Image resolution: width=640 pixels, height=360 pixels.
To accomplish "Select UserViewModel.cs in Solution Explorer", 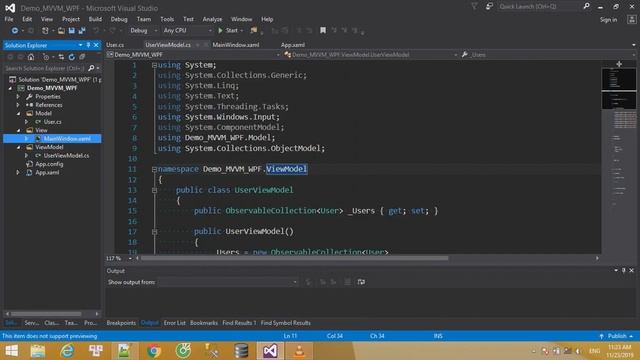I will 66,156.
